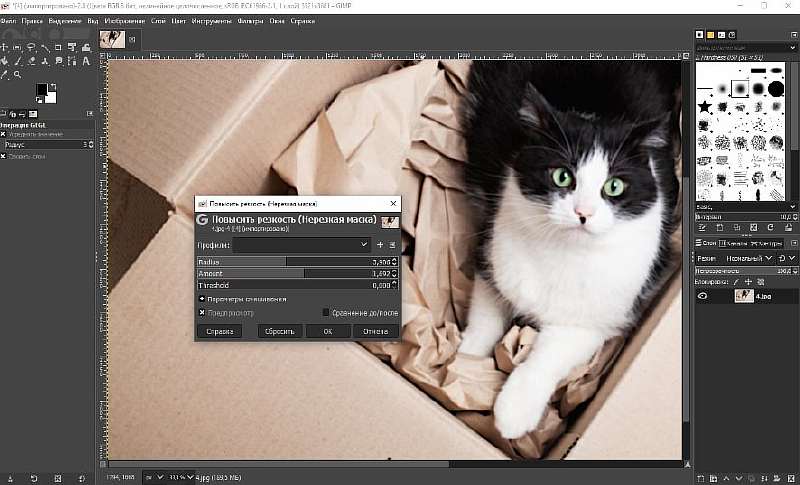Image resolution: width=800 pixels, height=485 pixels.
Task: Open the View menu
Action: pos(92,21)
